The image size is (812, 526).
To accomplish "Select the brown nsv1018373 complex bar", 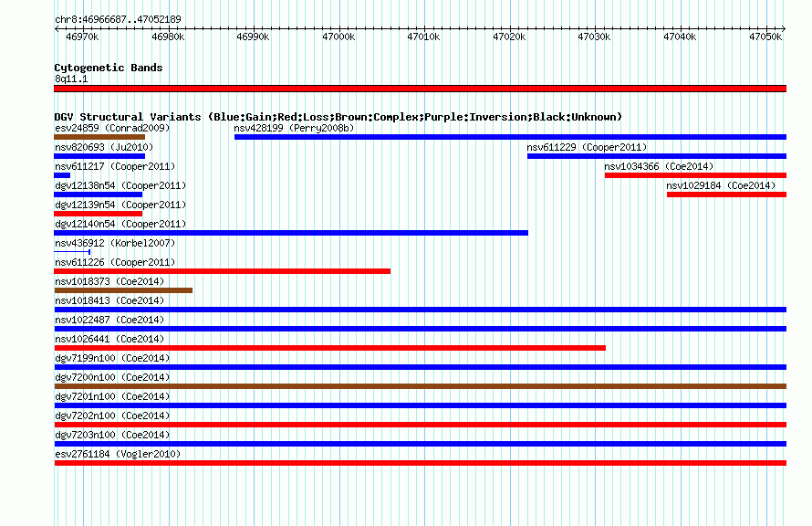I will click(x=123, y=290).
